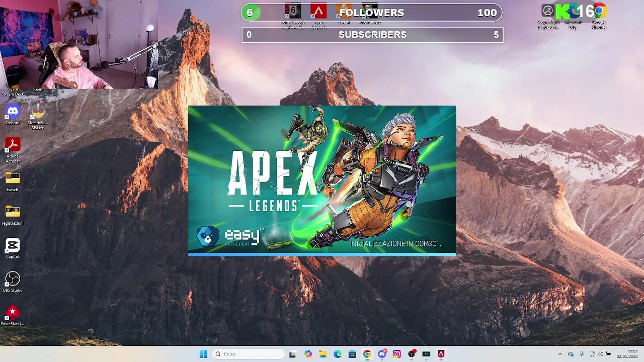Open the Google Chrome desktop shortcut
This screenshot has height=362, width=644.
coord(599,16)
